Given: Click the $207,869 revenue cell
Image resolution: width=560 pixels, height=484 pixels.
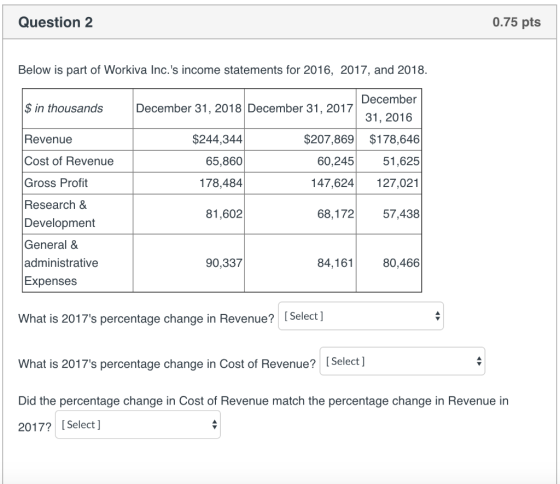Looking at the screenshot, I should coord(300,139).
